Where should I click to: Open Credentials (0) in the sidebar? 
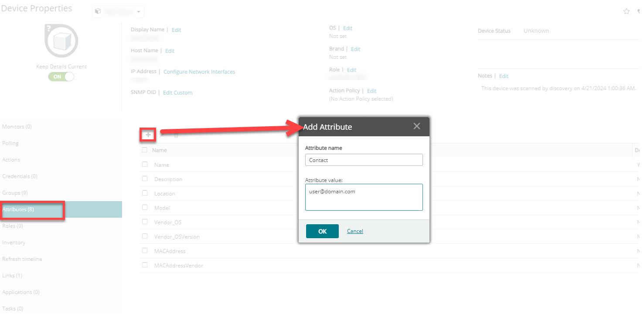(x=20, y=176)
